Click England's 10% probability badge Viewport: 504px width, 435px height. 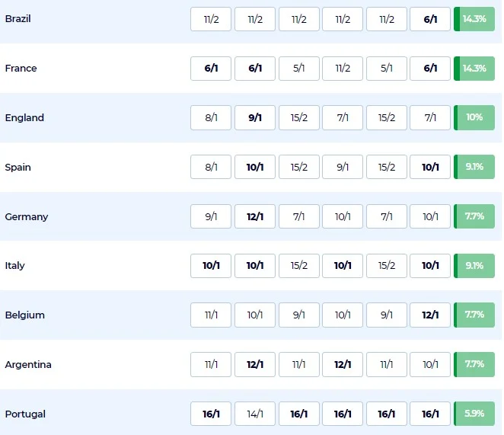coord(474,118)
